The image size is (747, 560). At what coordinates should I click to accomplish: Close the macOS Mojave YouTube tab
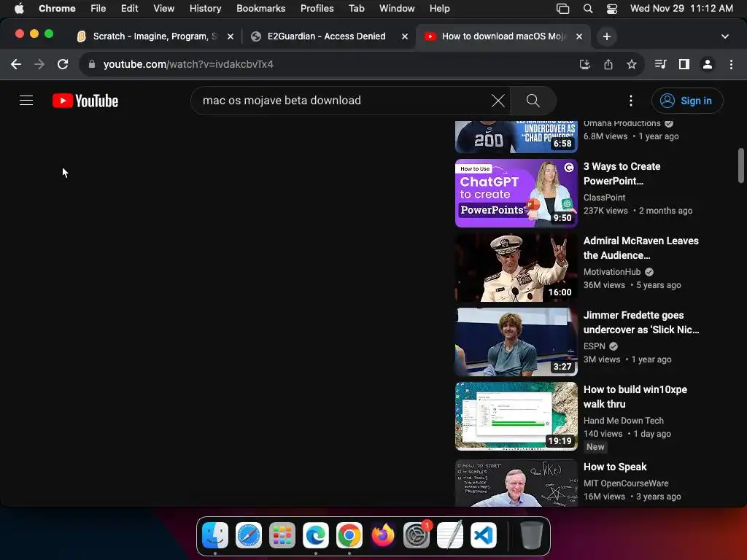578,36
